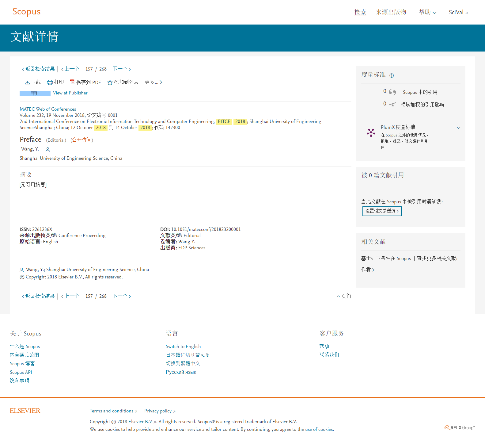Click the help question icon beside 度量标准
485x448 pixels.
pyautogui.click(x=392, y=75)
